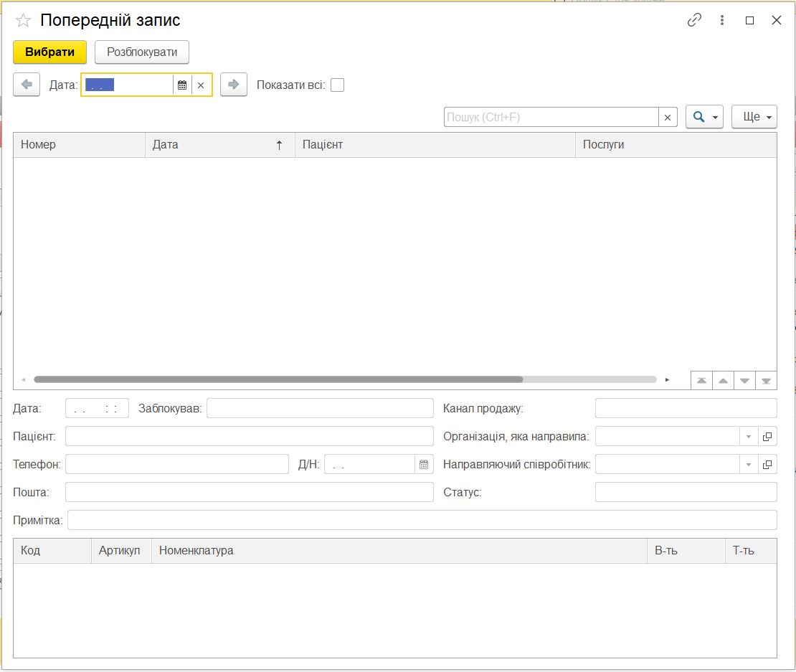The height and width of the screenshot is (672, 796).
Task: Click the Розблокувати button
Action: point(142,52)
